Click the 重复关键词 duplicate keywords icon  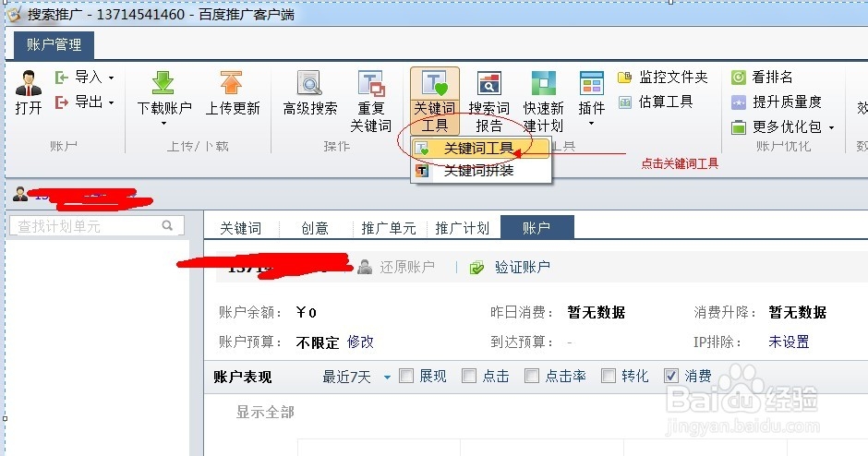371,84
